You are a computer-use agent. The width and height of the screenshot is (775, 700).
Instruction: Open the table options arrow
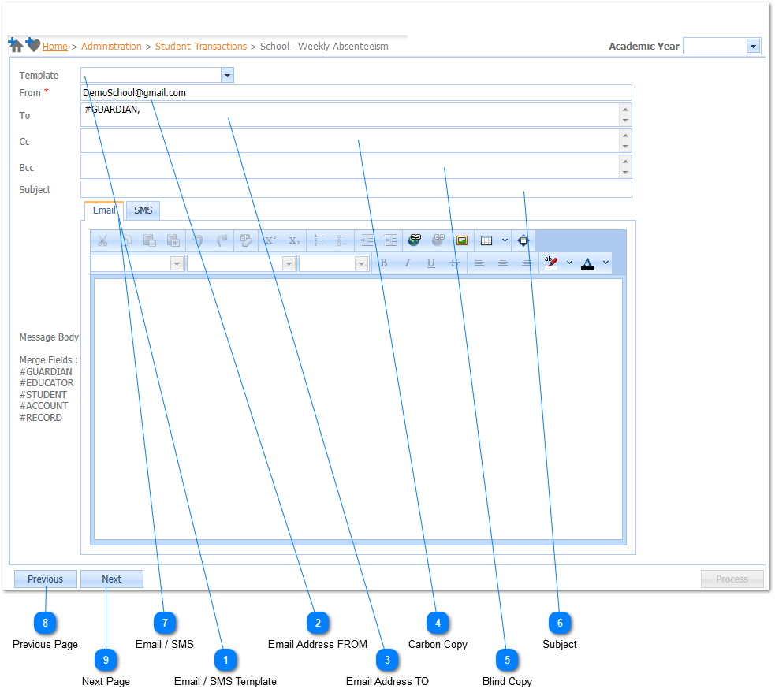click(505, 240)
